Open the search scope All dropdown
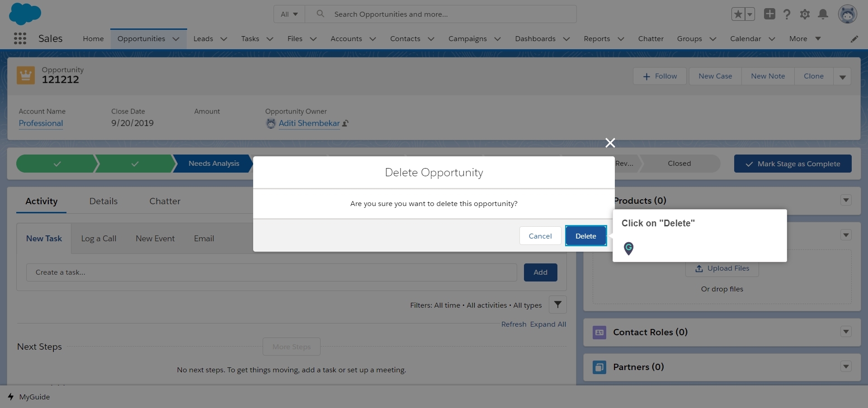Screen dimensions: 868x408 pyautogui.click(x=289, y=14)
